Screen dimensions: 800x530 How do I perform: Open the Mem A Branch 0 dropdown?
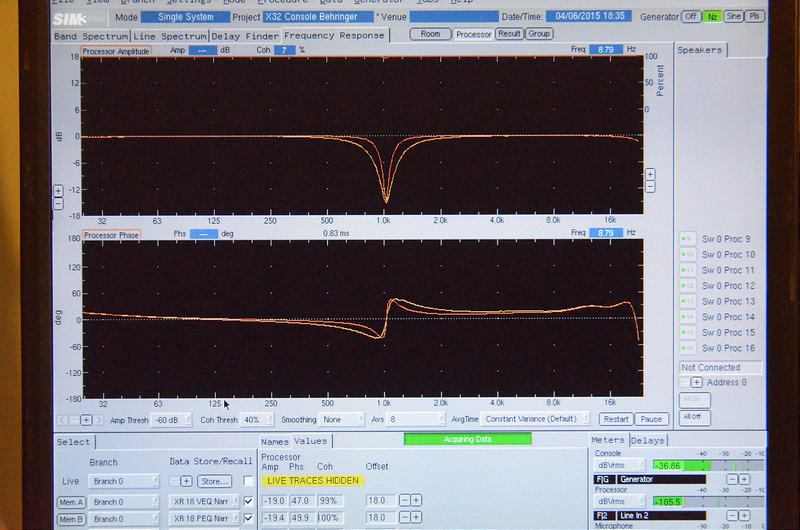click(123, 502)
